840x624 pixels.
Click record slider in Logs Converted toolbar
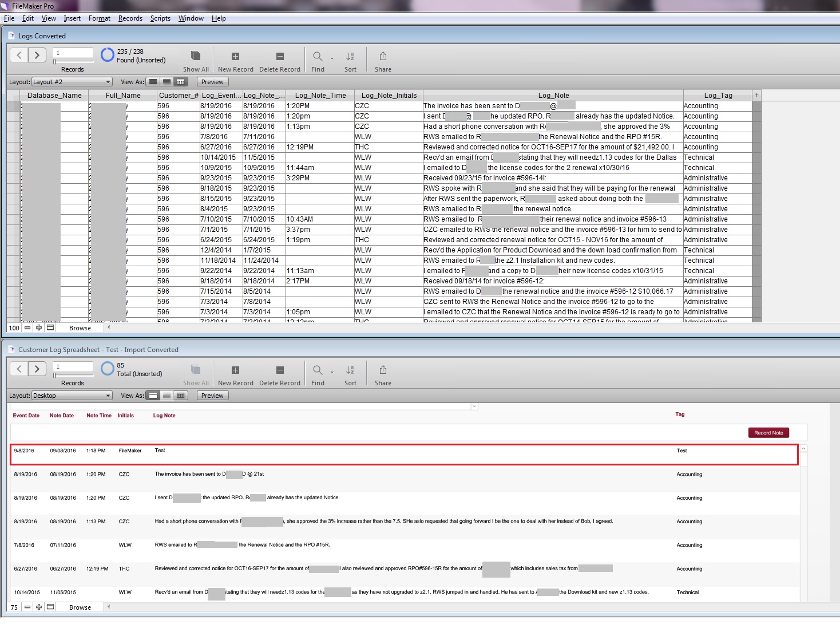coord(73,61)
